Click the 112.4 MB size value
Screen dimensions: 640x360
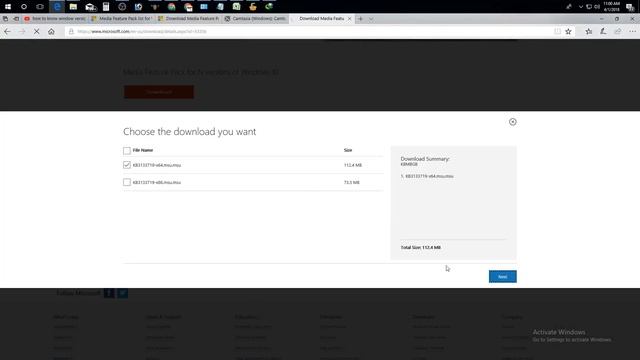coord(353,165)
